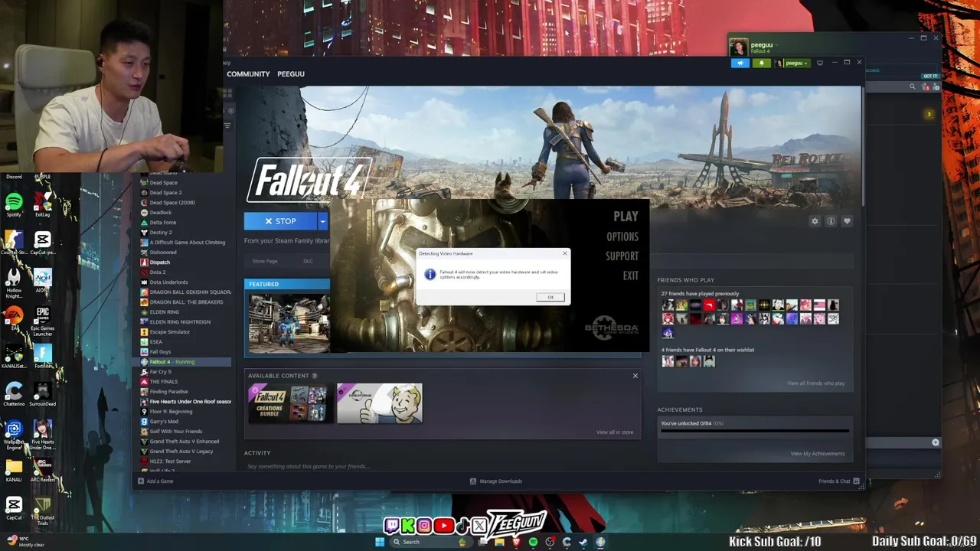The width and height of the screenshot is (980, 551).
Task: Open the DLC tab for Fallout 4
Action: tap(308, 262)
